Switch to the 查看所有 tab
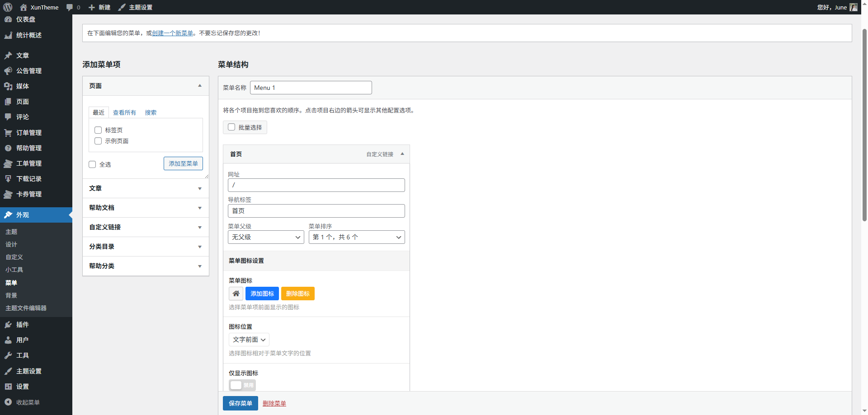The width and height of the screenshot is (868, 415). pyautogui.click(x=124, y=112)
